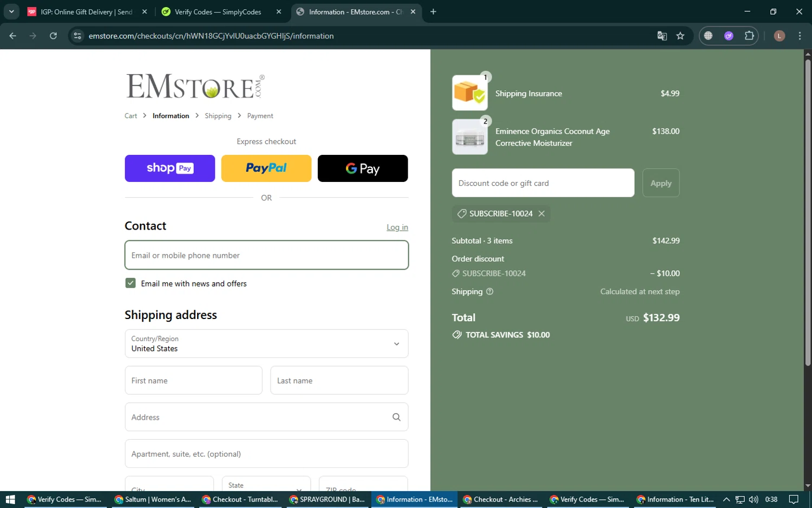Click the translate page icon
The width and height of the screenshot is (812, 508).
tap(662, 36)
